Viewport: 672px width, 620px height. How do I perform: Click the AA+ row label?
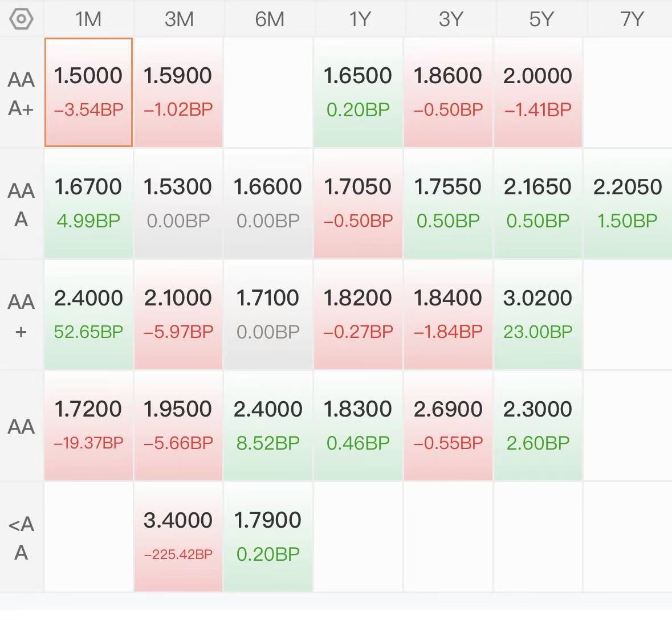[22, 315]
